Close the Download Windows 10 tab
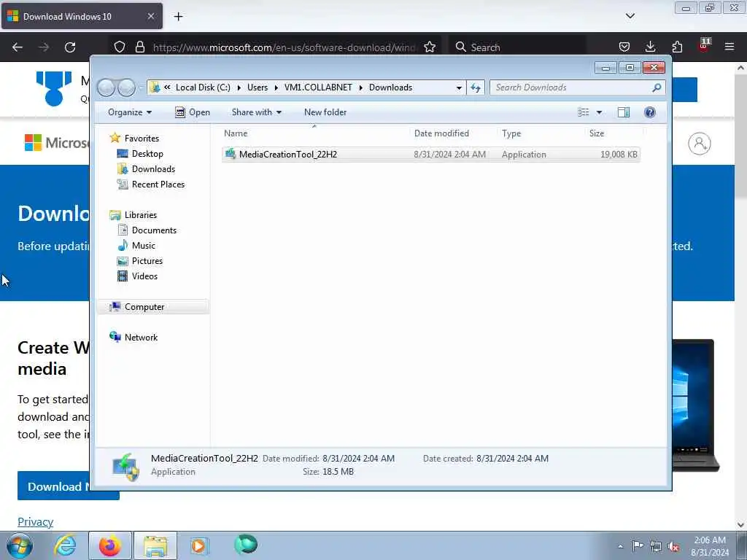 tap(150, 16)
